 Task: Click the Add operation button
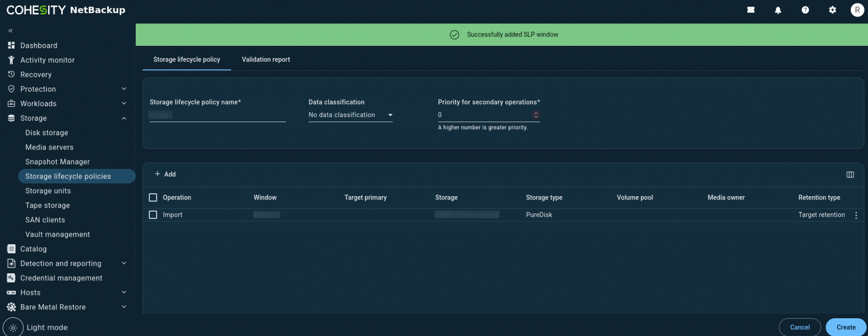tap(165, 174)
